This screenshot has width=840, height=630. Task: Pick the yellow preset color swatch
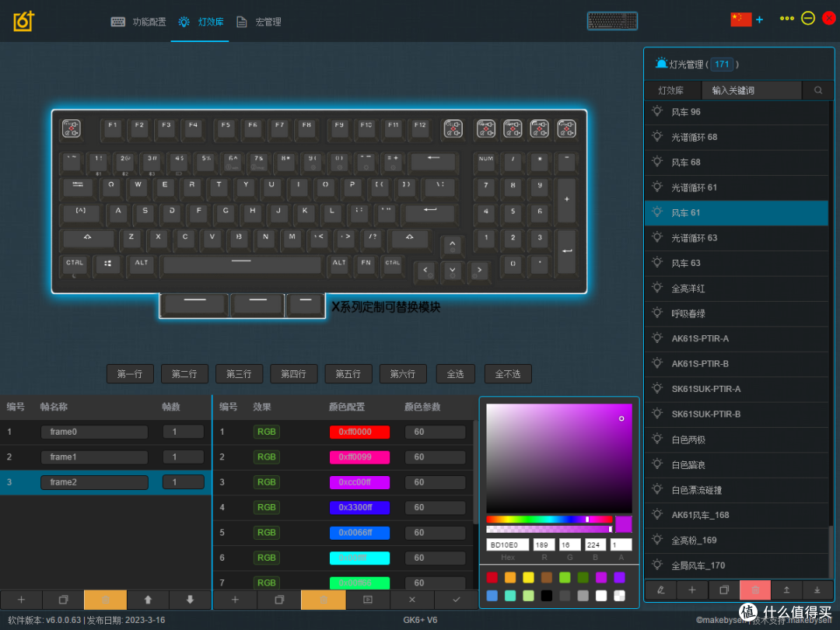(528, 577)
